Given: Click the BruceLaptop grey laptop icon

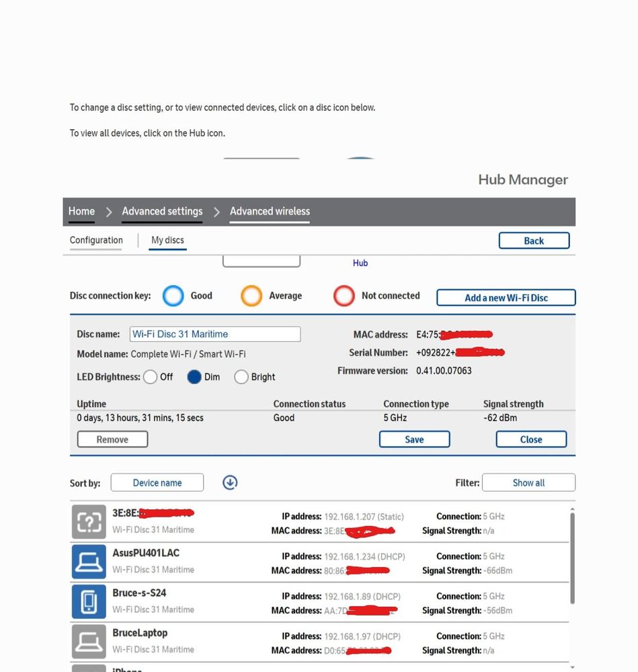Looking at the screenshot, I should click(89, 641).
